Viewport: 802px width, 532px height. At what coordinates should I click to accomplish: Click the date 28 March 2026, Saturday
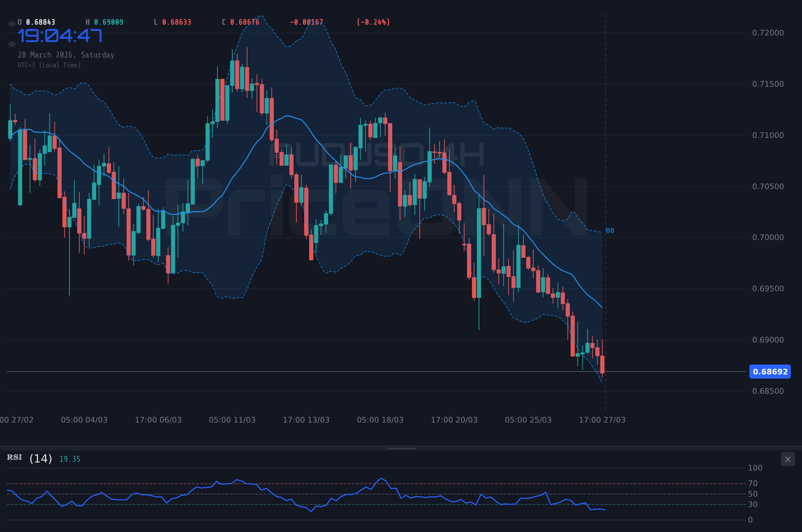[x=66, y=55]
